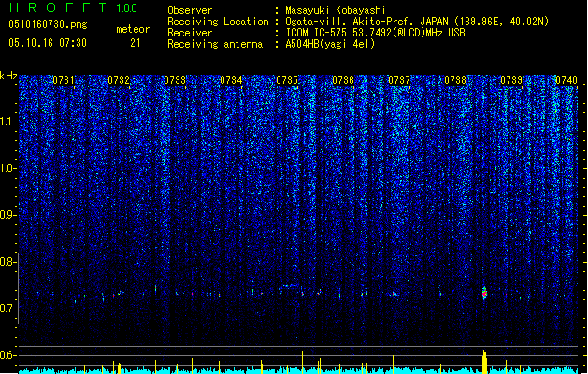Click the 1.1 frequency axis label

coord(7,122)
